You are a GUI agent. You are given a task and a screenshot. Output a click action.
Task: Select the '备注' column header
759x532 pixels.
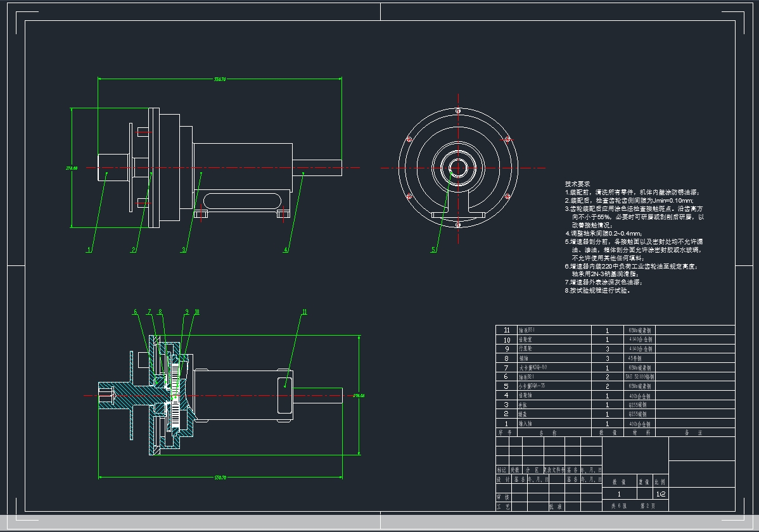(693, 433)
